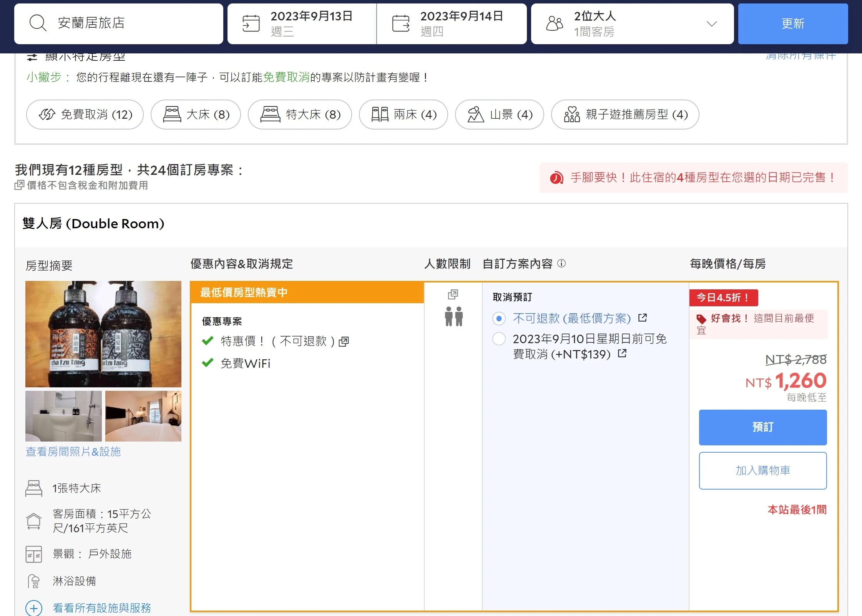This screenshot has width=862, height=616.
Task: Click info icon next to 自訂方案內容
Action: pyautogui.click(x=561, y=264)
